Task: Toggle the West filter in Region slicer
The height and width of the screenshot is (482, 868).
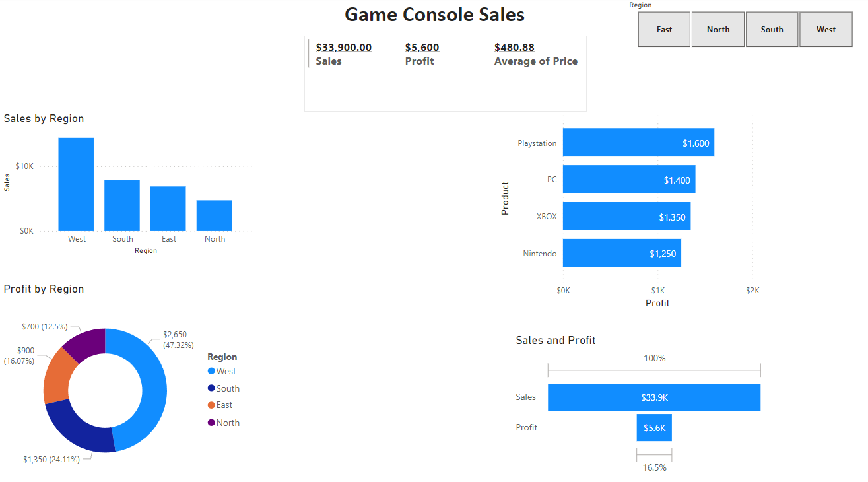Action: coord(826,29)
